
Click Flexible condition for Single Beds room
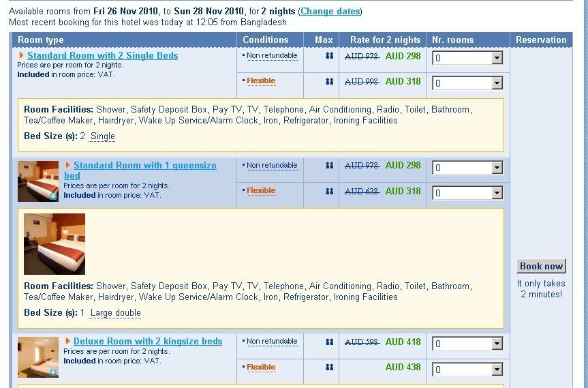(x=261, y=81)
